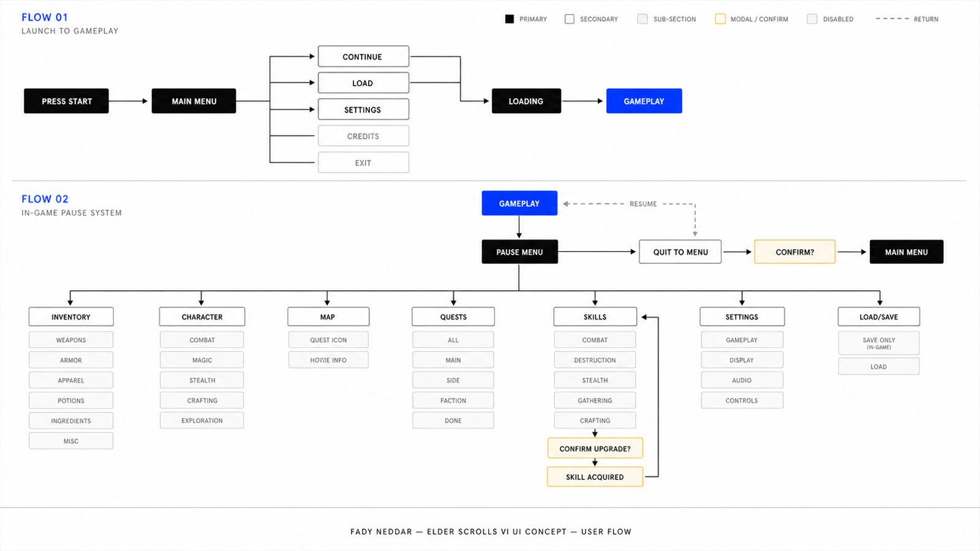Click the Primary black legend swatch

pos(509,19)
